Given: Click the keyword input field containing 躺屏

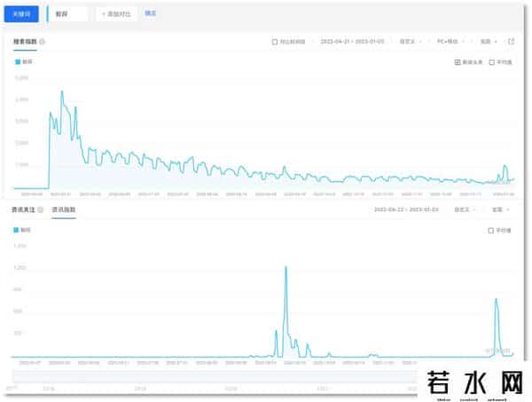Looking at the screenshot, I should (68, 14).
